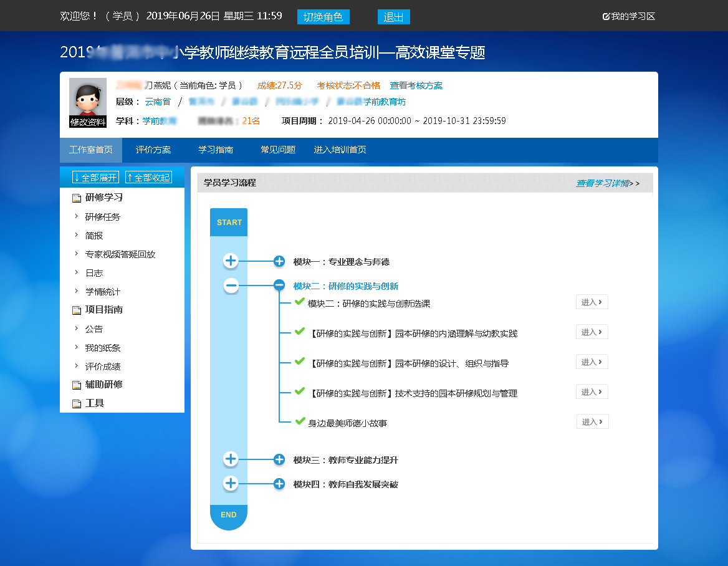Open the 查看考核方案 link
The height and width of the screenshot is (566, 728).
(416, 86)
